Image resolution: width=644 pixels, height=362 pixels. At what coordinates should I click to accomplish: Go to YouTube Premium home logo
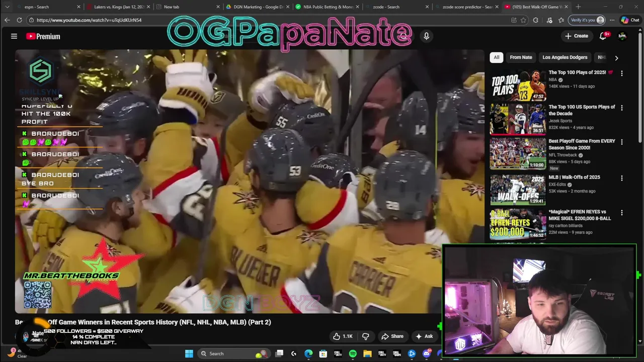(43, 36)
